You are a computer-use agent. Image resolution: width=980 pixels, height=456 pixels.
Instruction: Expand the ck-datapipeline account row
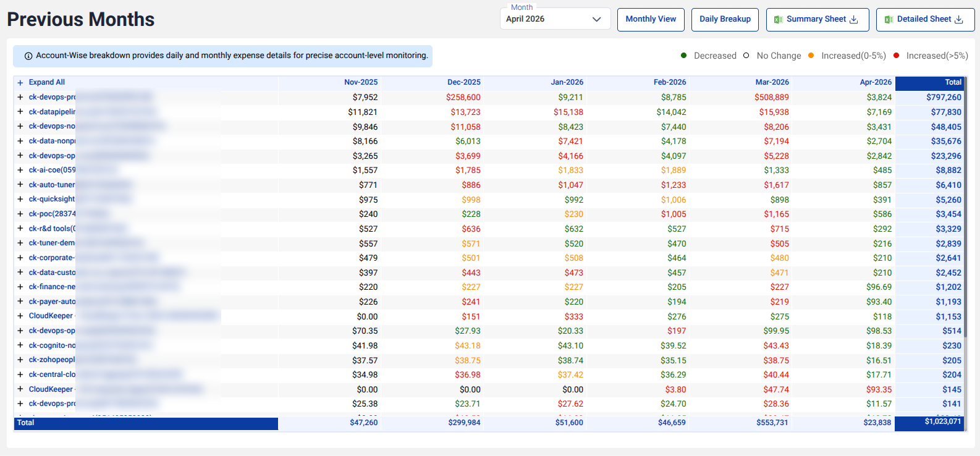20,112
